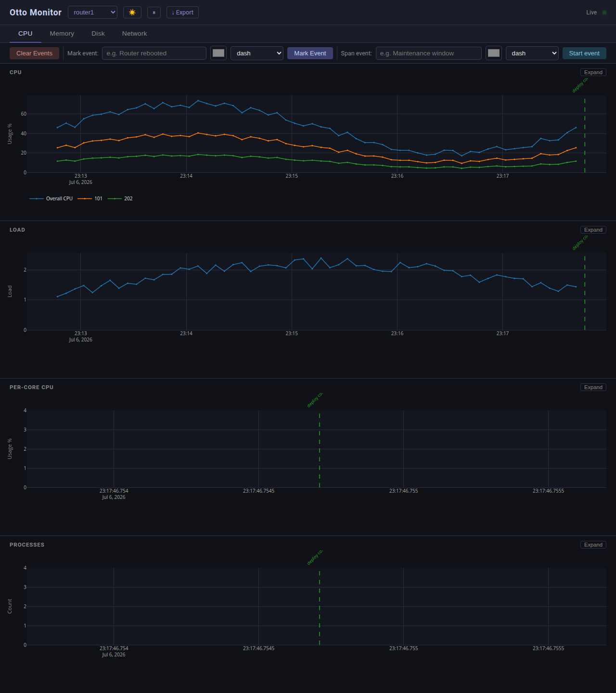616x693 pixels.
Task: Click the PROCESSES section heading
Action: point(27,545)
